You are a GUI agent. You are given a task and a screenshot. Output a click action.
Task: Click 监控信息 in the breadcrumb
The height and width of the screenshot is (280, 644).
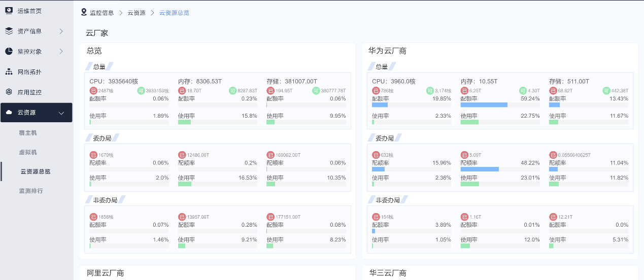tap(101, 13)
